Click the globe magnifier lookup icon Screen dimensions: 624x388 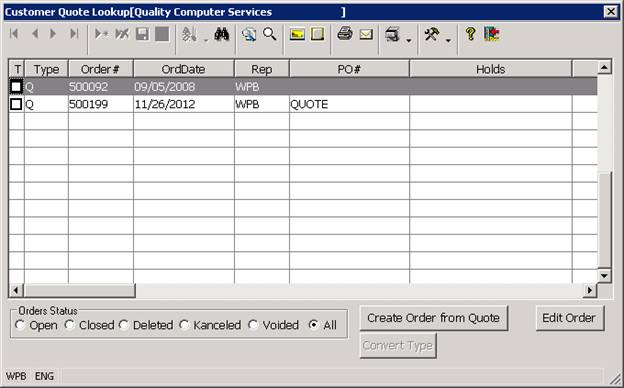(x=249, y=34)
